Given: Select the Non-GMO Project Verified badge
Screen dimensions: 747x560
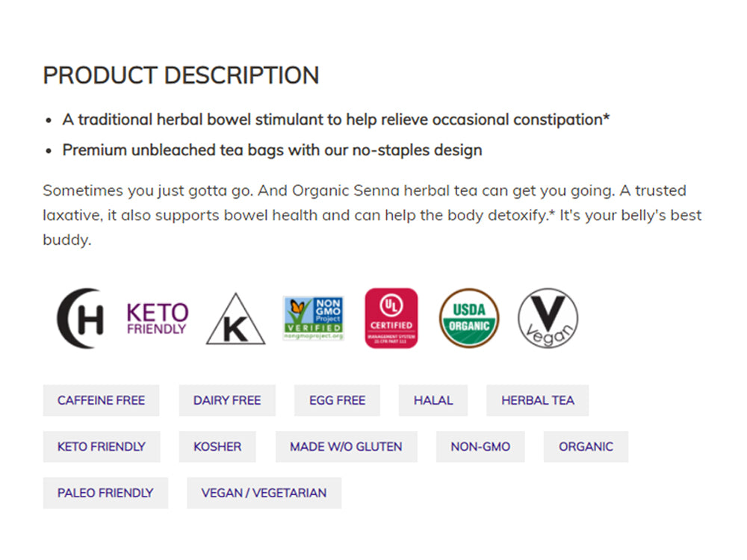Looking at the screenshot, I should click(313, 318).
